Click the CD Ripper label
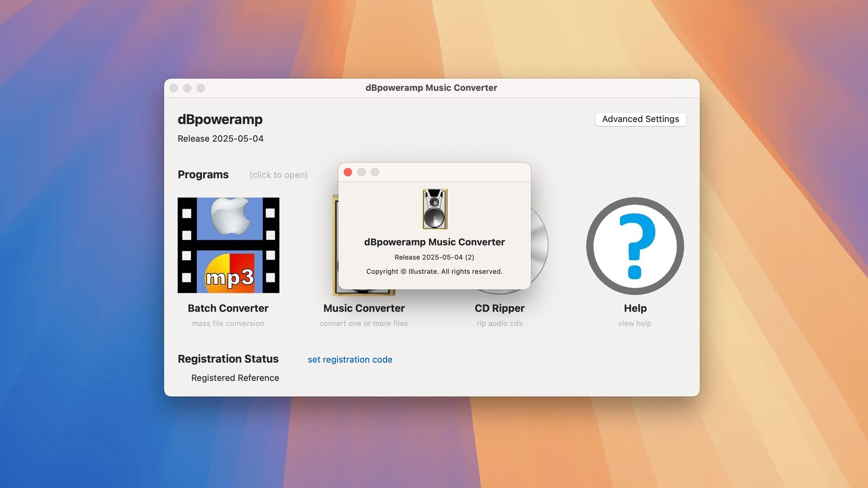This screenshot has width=868, height=488. tap(500, 308)
